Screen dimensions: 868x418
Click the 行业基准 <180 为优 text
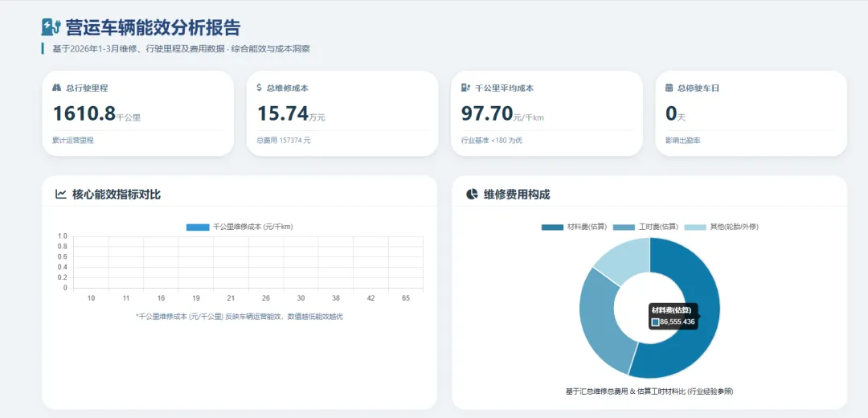pyautogui.click(x=492, y=141)
